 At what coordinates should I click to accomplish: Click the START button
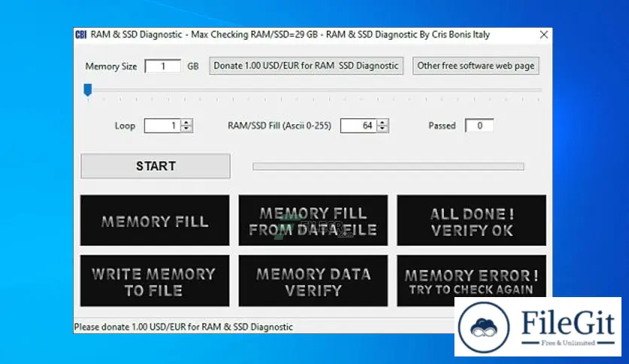[x=156, y=166]
